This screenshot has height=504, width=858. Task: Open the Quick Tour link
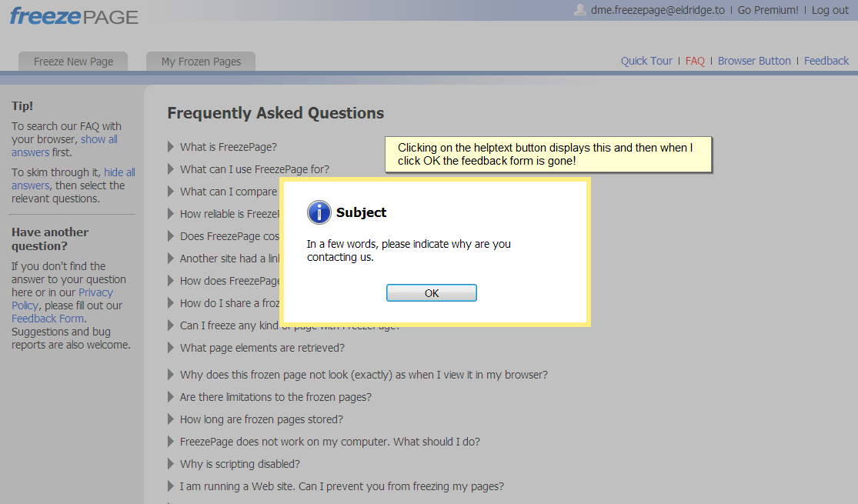646,61
